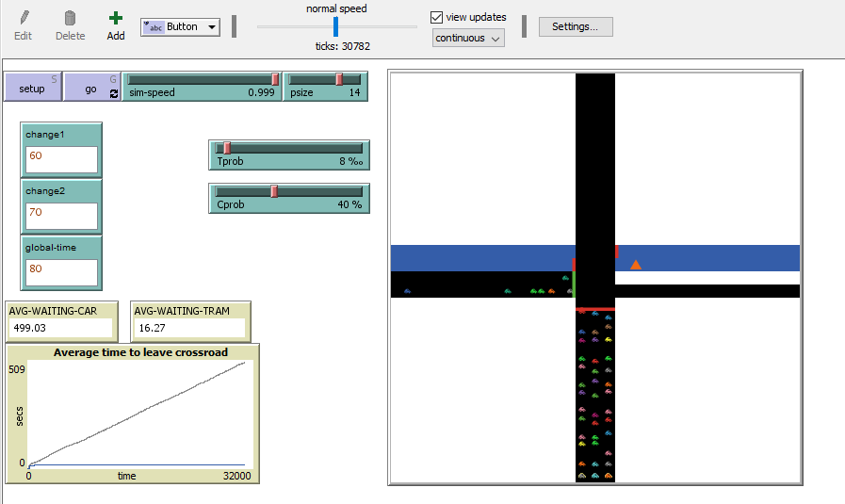Click the green Add plus icon

tap(115, 18)
